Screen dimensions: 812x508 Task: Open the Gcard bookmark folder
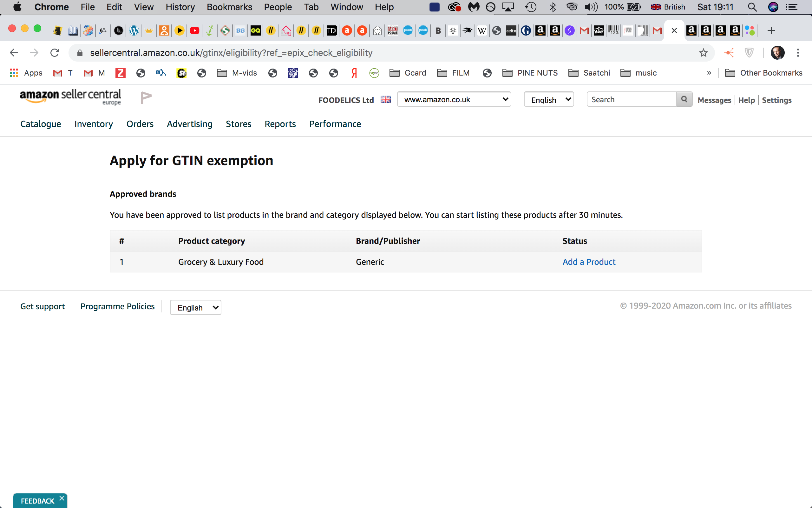coord(408,73)
